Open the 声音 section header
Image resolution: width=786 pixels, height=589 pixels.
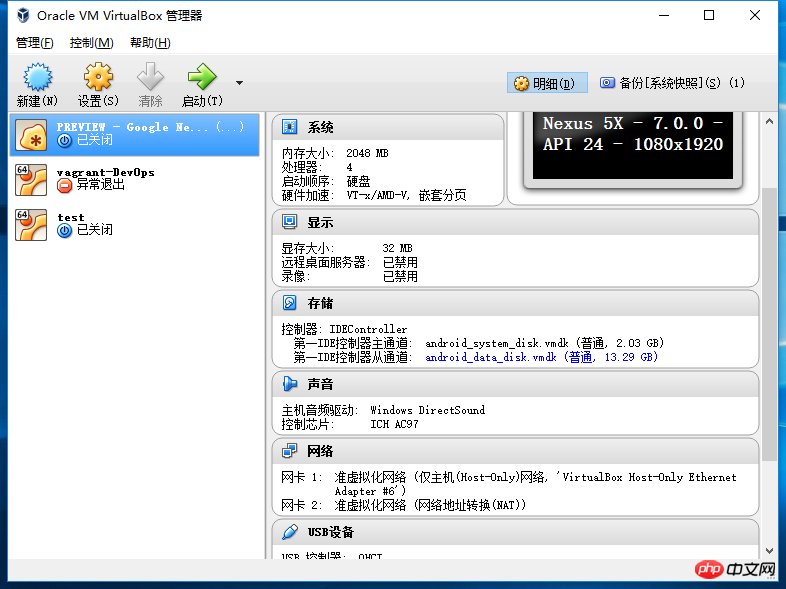515,384
